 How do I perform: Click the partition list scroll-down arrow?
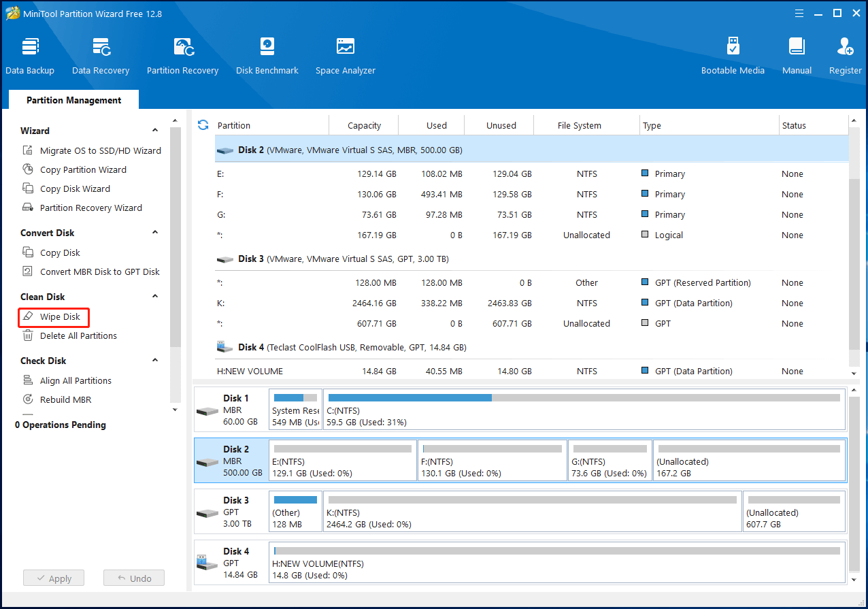coord(854,374)
